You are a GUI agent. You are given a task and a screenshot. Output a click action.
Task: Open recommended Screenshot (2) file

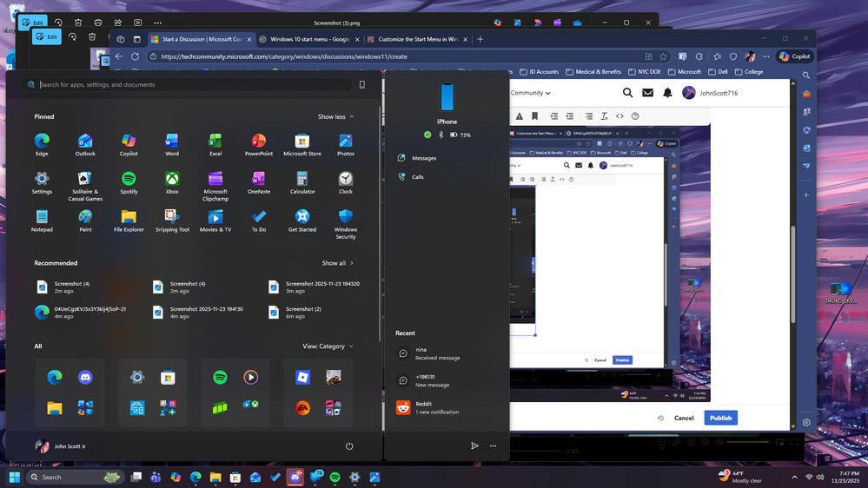click(x=296, y=313)
